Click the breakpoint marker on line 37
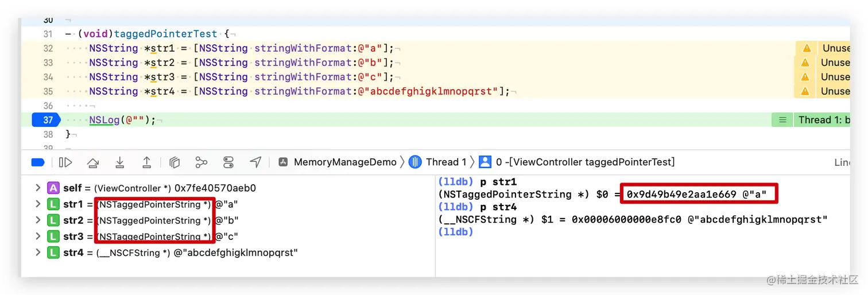868x295 pixels. point(47,120)
